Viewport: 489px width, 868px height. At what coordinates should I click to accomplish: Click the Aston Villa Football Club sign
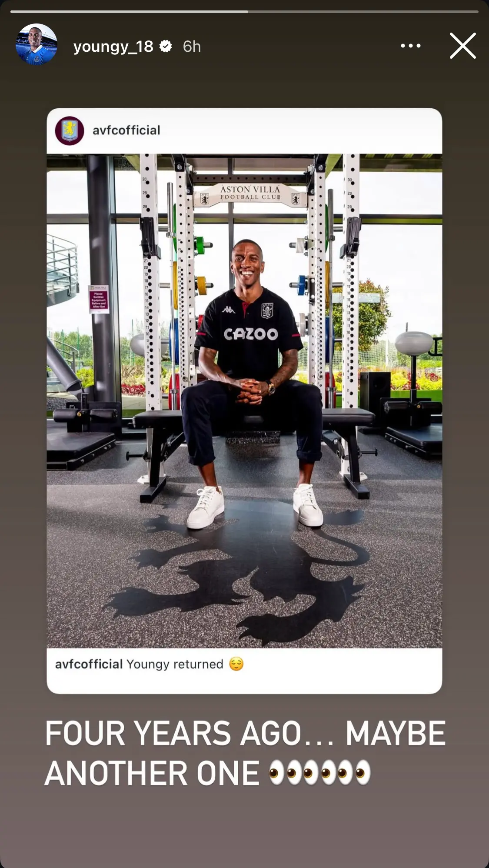(250, 194)
